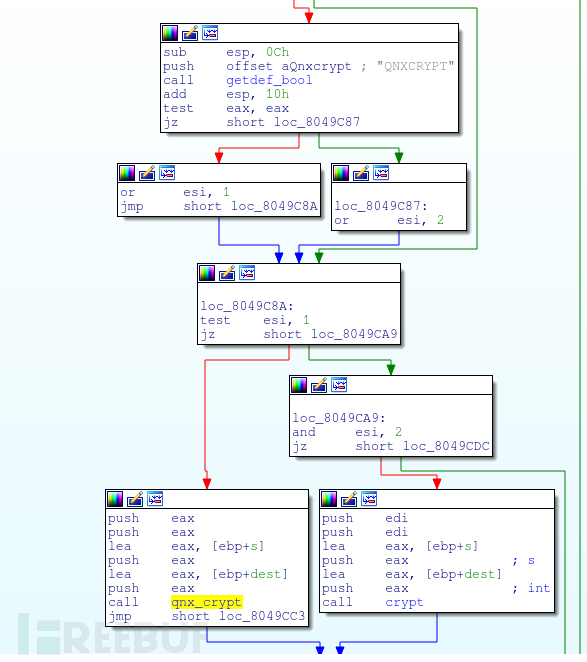This screenshot has height=662, width=587.
Task: Select loc_8049CDC jump target
Action: [x=446, y=446]
